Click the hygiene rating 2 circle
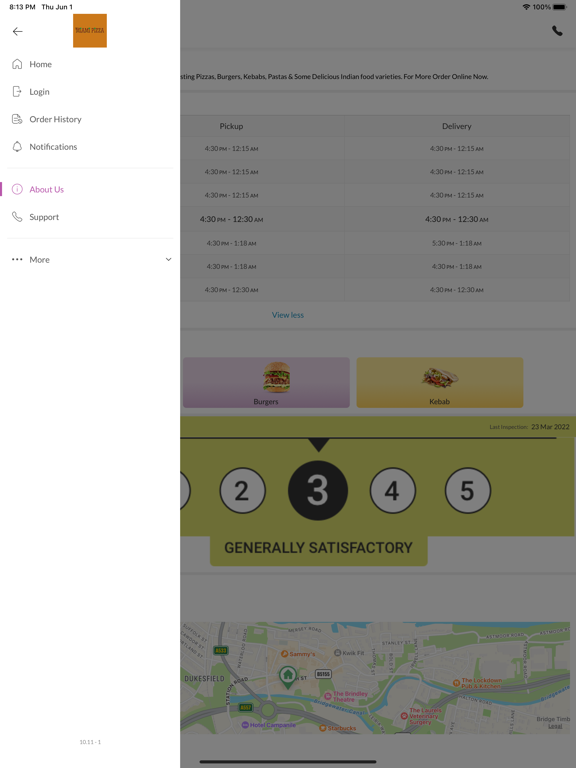 click(242, 490)
